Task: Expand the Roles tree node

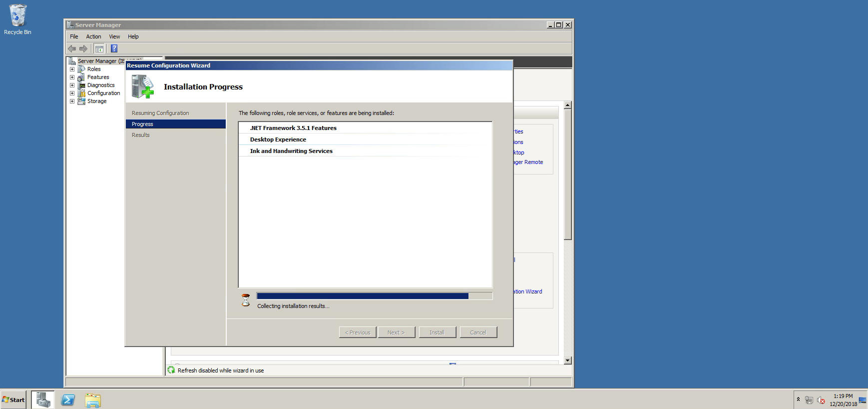Action: pyautogui.click(x=72, y=69)
